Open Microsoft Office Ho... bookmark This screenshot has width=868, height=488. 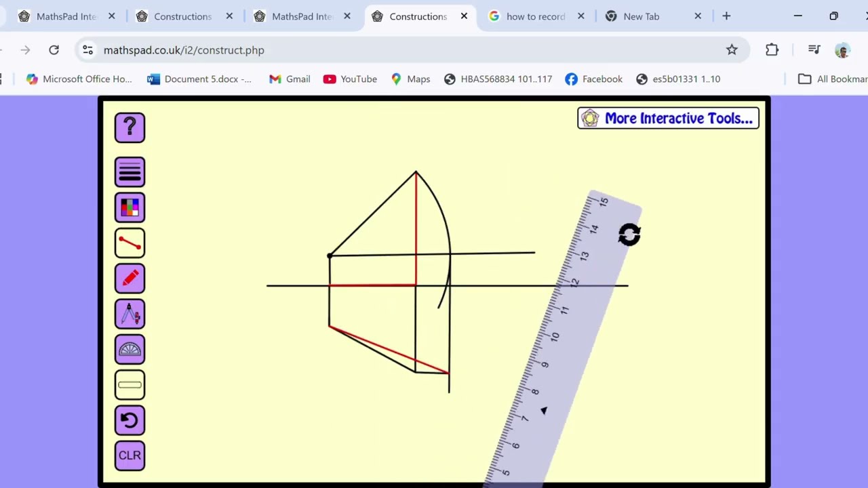pos(79,79)
